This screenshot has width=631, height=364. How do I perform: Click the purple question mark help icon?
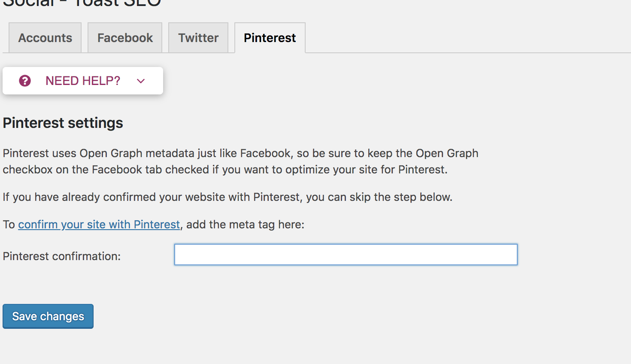click(25, 81)
